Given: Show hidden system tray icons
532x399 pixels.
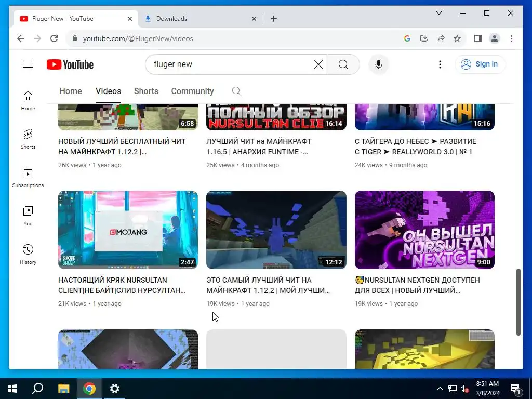Looking at the screenshot, I should pyautogui.click(x=440, y=389).
